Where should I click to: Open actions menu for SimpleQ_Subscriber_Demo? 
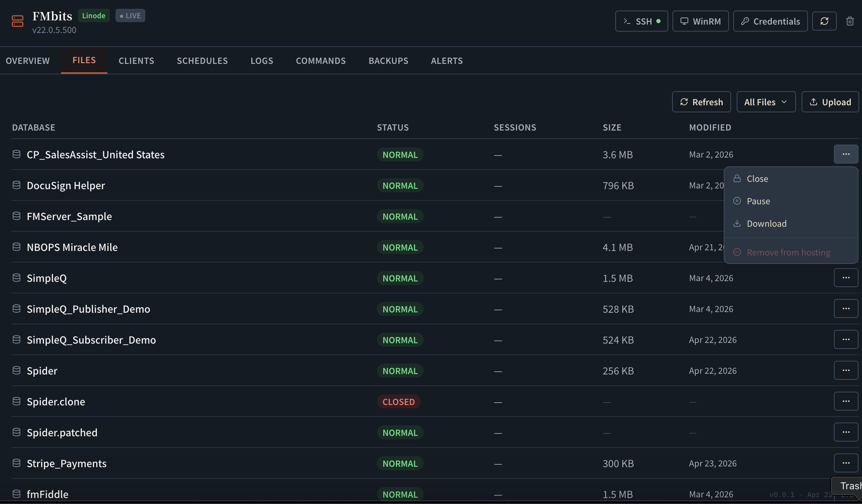(846, 339)
